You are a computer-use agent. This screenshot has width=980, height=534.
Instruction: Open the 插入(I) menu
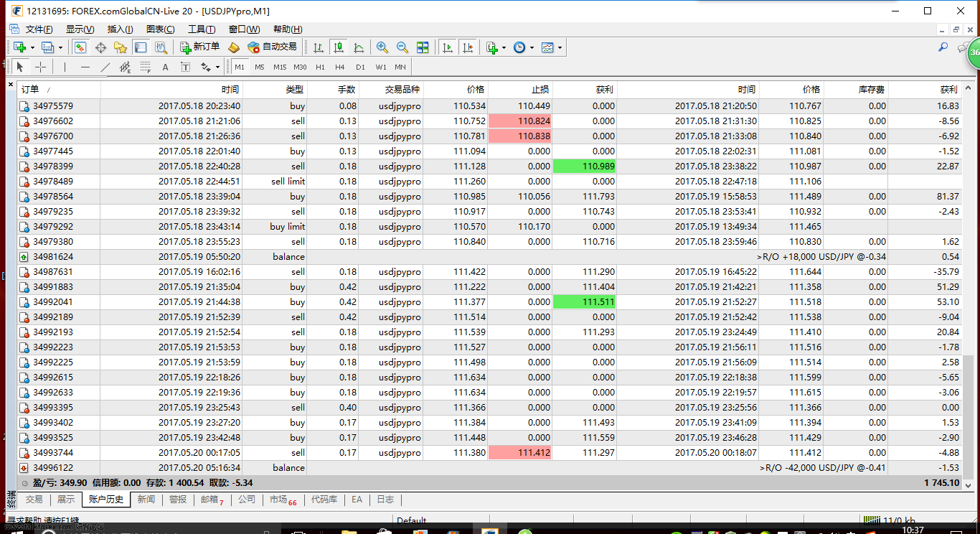click(121, 29)
